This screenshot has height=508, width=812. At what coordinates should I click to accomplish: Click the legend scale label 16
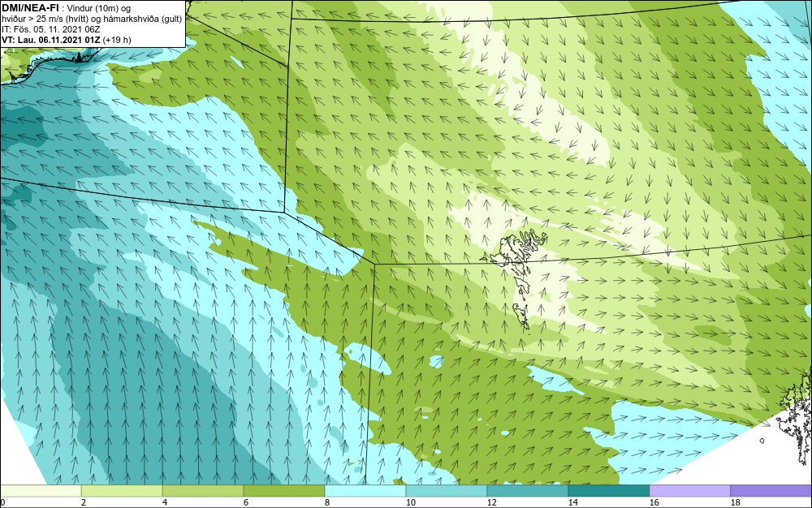coord(654,502)
